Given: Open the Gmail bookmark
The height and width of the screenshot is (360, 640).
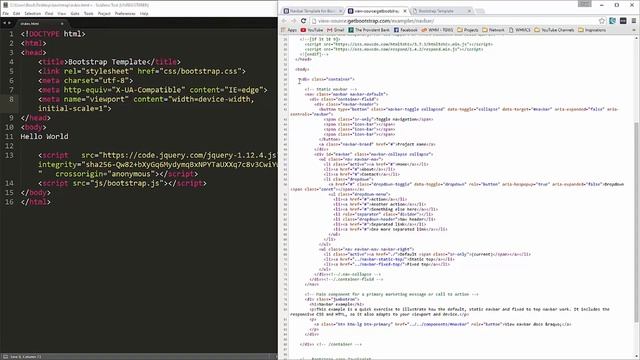Looking at the screenshot, I should [336, 30].
